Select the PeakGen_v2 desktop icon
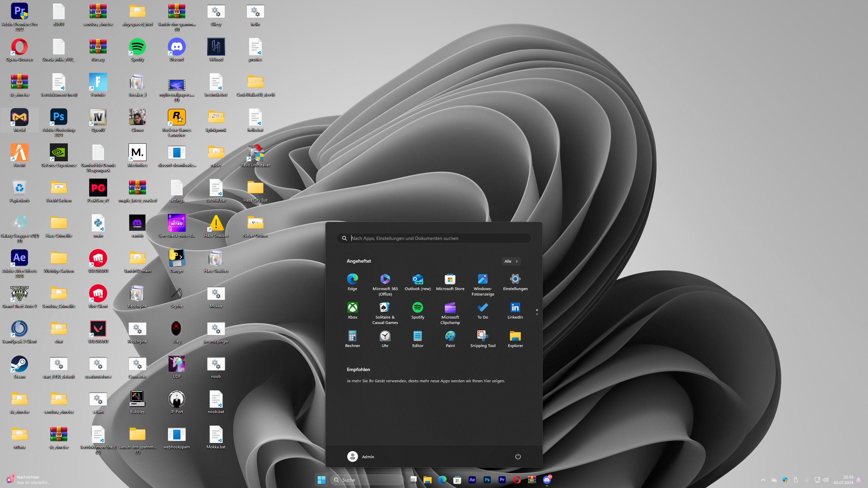 point(98,191)
